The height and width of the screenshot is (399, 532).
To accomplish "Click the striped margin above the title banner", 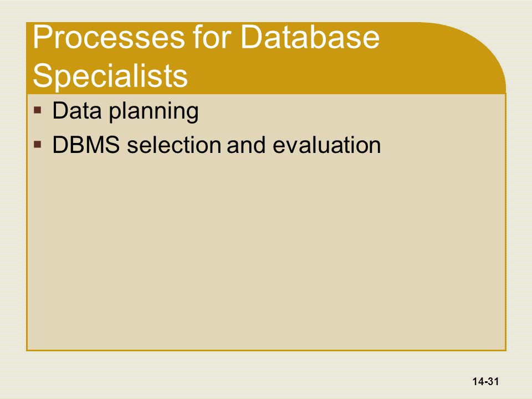I will tap(266, 11).
